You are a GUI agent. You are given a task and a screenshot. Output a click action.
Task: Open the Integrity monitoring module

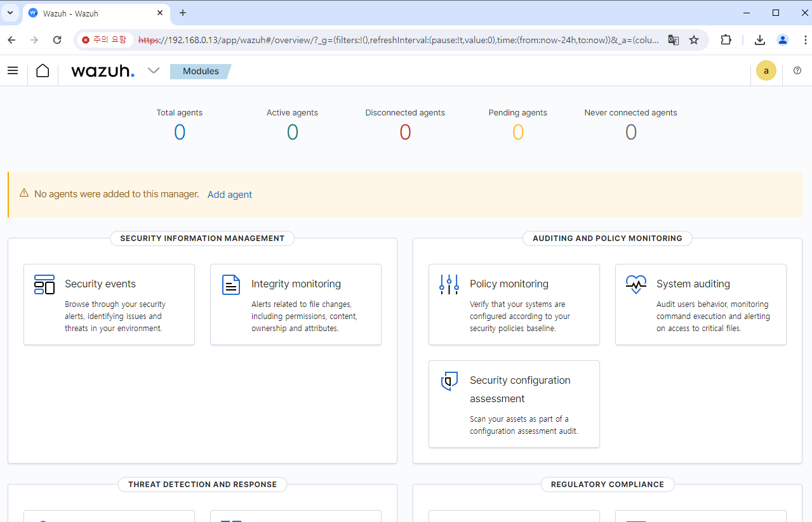296,304
